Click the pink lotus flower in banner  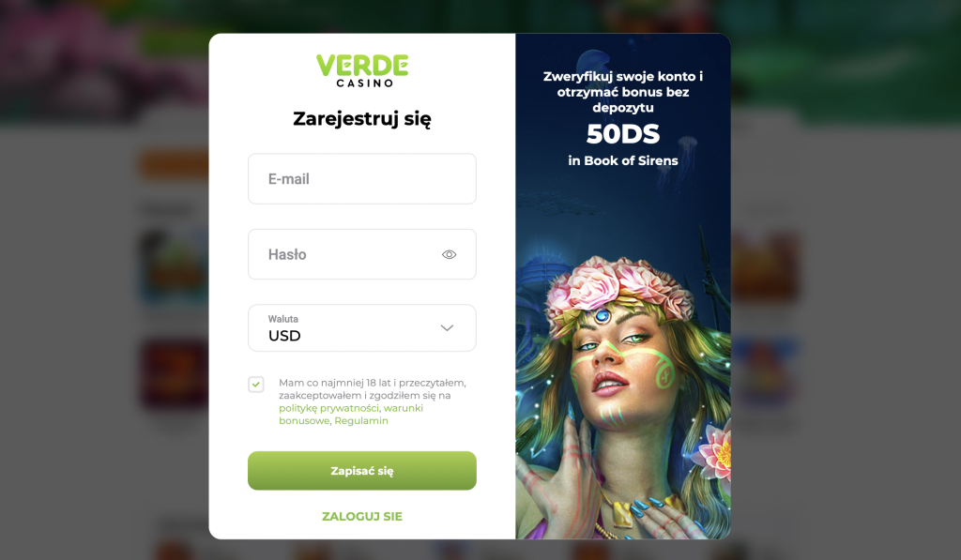(716, 452)
